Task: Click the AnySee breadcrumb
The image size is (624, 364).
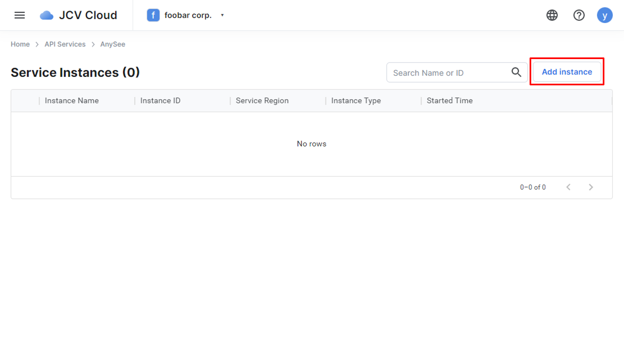Action: coord(113,44)
